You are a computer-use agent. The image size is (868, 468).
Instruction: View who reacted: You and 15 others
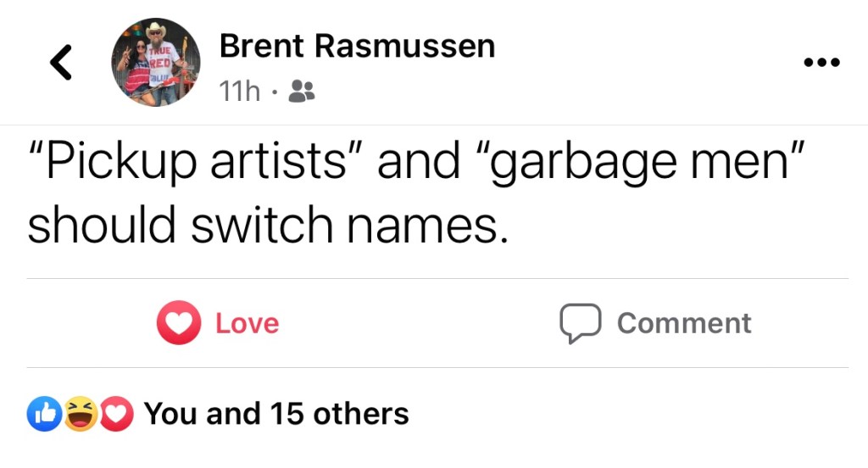click(x=275, y=414)
